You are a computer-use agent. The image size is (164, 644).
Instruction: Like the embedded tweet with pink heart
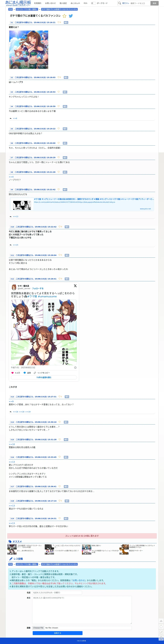(13, 373)
